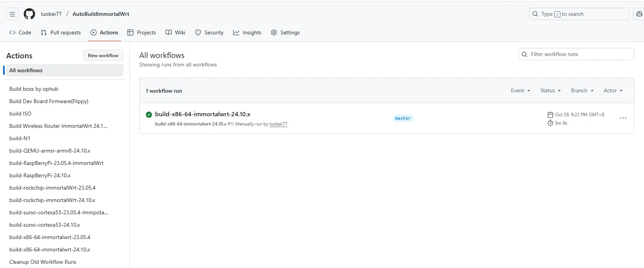This screenshot has width=644, height=268.
Task: Expand the Status filter dropdown
Action: 550,91
